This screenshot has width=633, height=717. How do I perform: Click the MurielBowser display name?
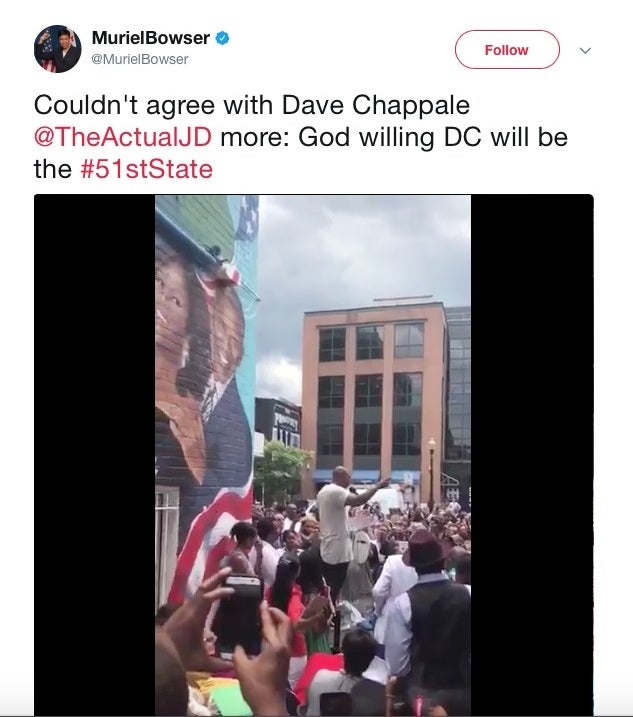pos(151,38)
